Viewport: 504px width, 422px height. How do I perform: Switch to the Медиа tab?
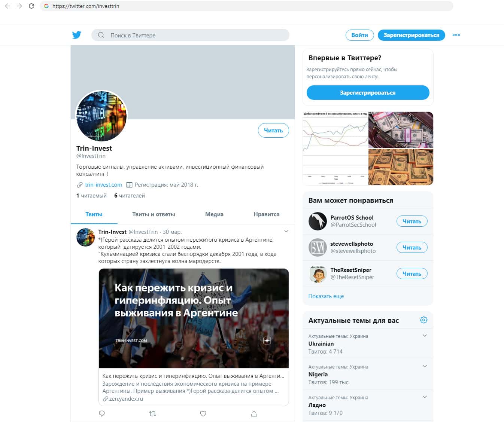[214, 214]
